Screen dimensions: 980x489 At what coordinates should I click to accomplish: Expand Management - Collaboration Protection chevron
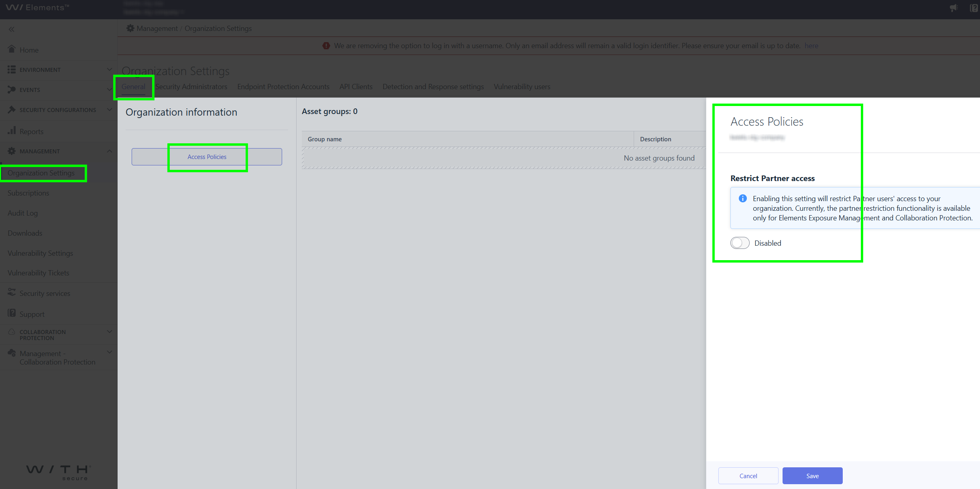(109, 352)
